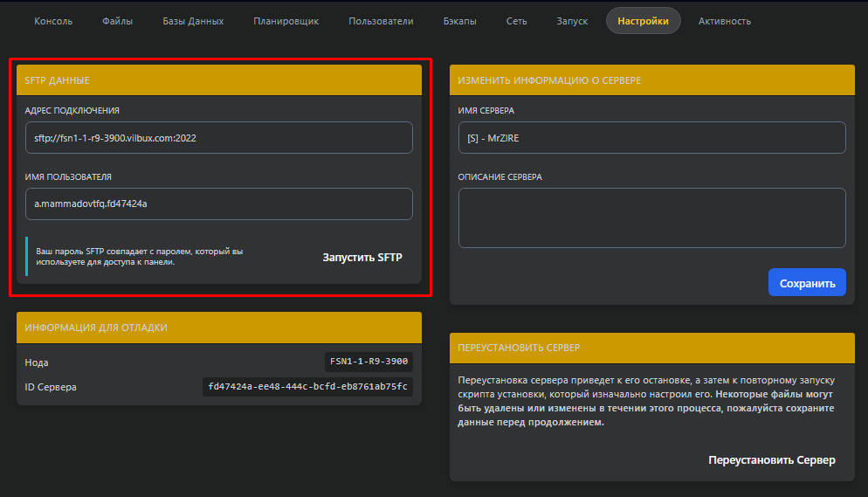Click the SFTP password notice text

pos(140,257)
